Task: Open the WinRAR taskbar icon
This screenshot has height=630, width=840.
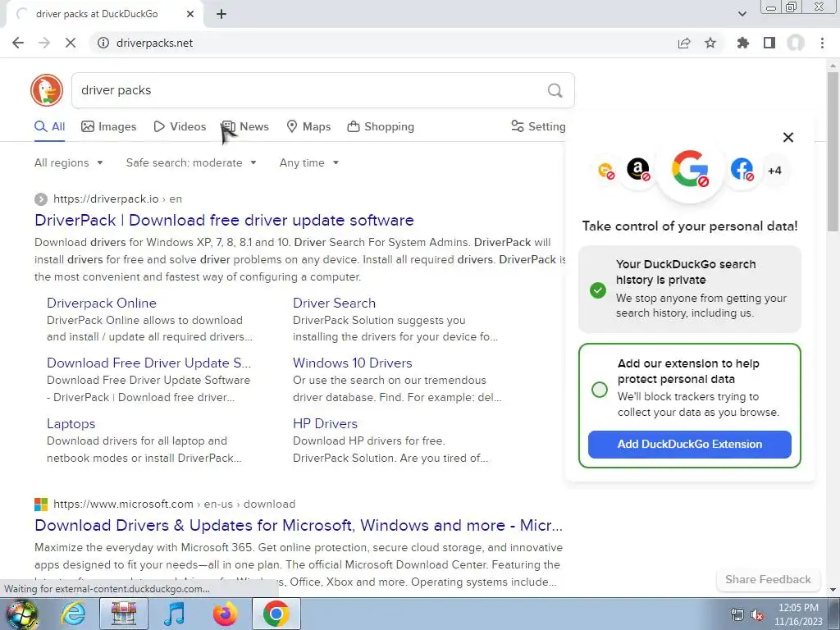Action: tap(124, 614)
